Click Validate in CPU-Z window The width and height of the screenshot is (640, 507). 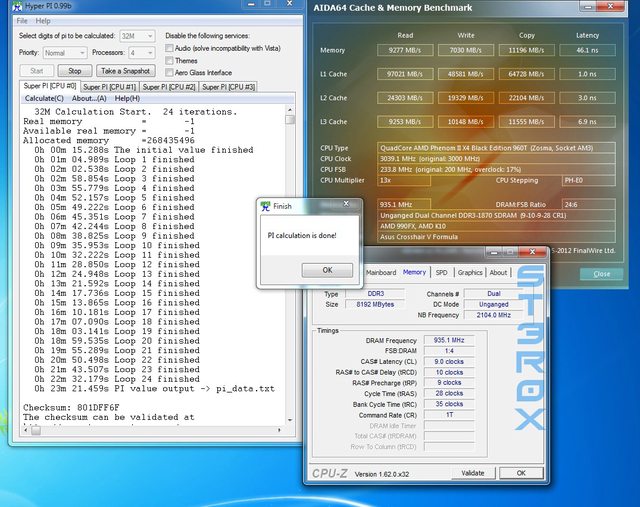(x=473, y=473)
